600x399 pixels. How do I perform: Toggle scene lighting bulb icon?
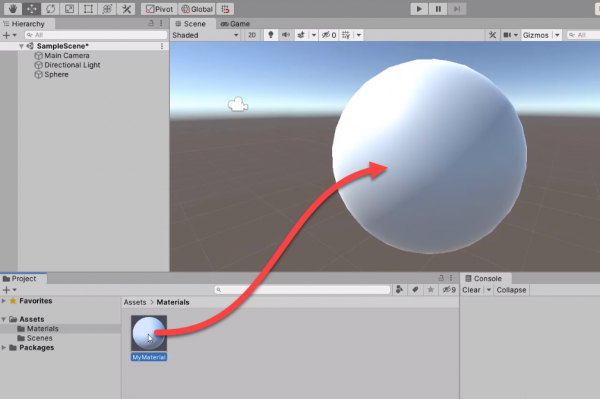click(271, 35)
